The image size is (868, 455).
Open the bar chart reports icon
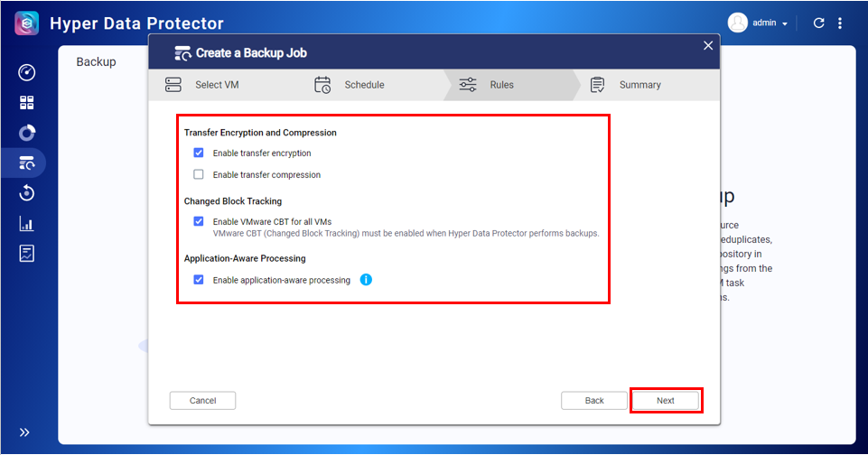tap(26, 224)
